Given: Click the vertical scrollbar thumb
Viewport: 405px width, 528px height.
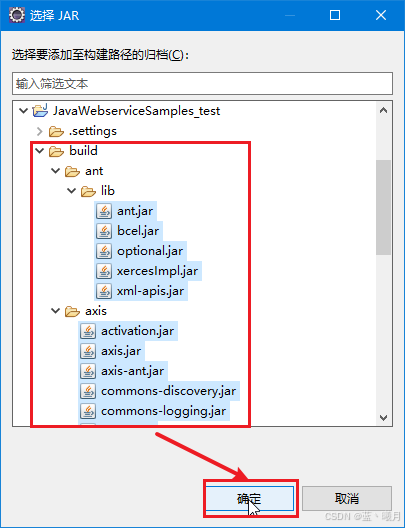Looking at the screenshot, I should [383, 207].
